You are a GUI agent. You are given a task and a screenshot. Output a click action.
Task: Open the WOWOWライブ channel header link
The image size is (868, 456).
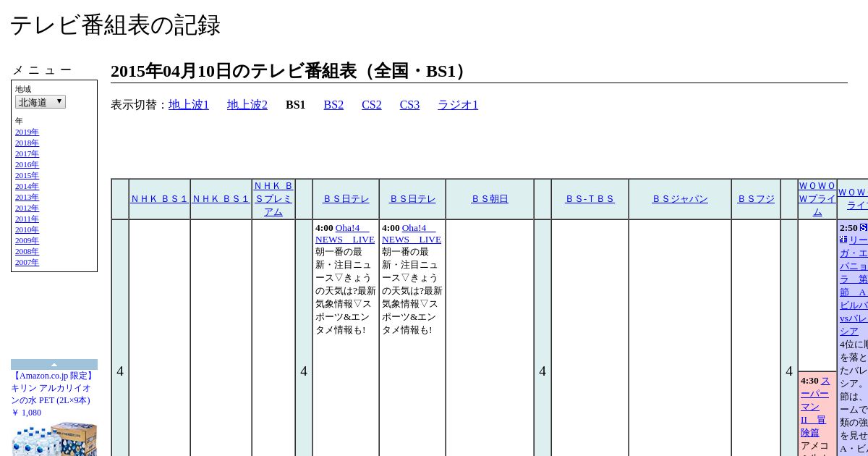[854, 199]
